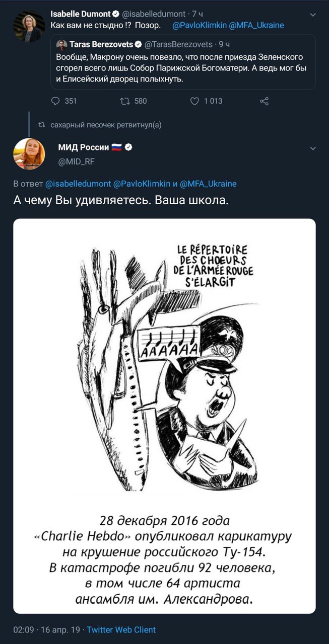Open the dropdown chevron on МИД России tweet
The width and height of the screenshot is (329, 644).
coord(313,148)
